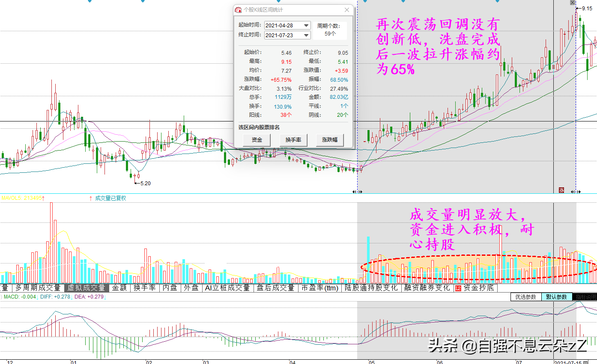Click the 起始价 5.46 value in the dialog
This screenshot has height=364, width=597.
click(x=286, y=53)
